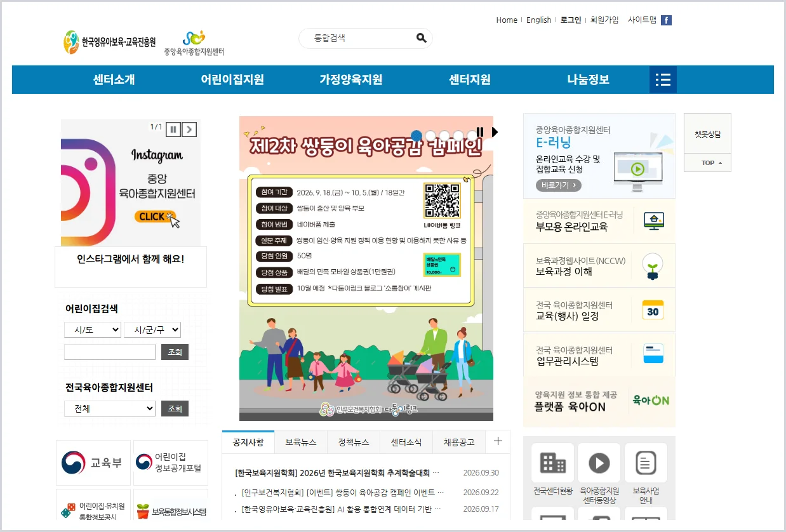The height and width of the screenshot is (532, 786).
Task: Open 육아종합지원센터동영상 play icon
Action: tap(599, 463)
